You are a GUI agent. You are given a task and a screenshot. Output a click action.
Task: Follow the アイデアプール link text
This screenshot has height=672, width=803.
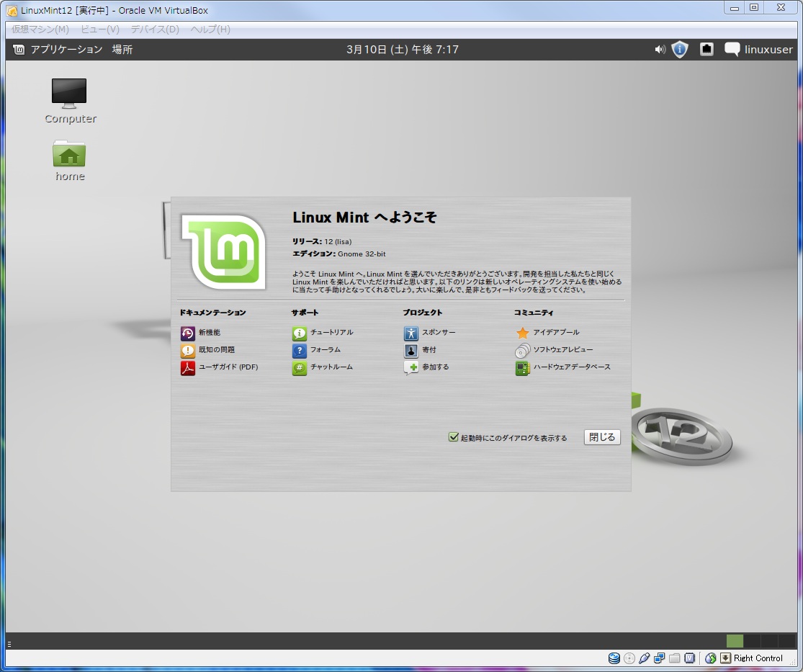click(x=556, y=333)
